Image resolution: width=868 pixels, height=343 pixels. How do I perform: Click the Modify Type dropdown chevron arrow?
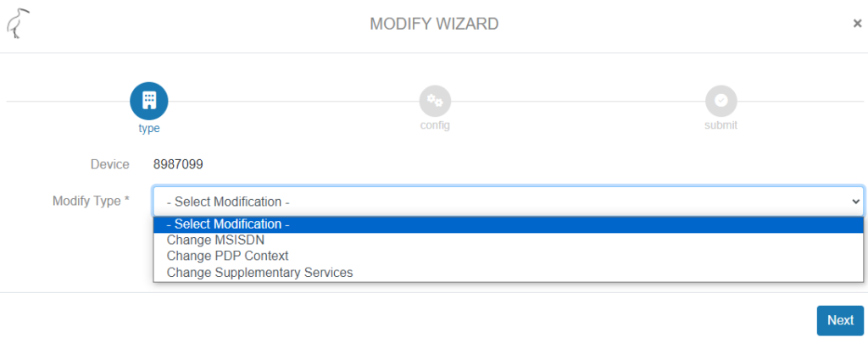(x=854, y=202)
